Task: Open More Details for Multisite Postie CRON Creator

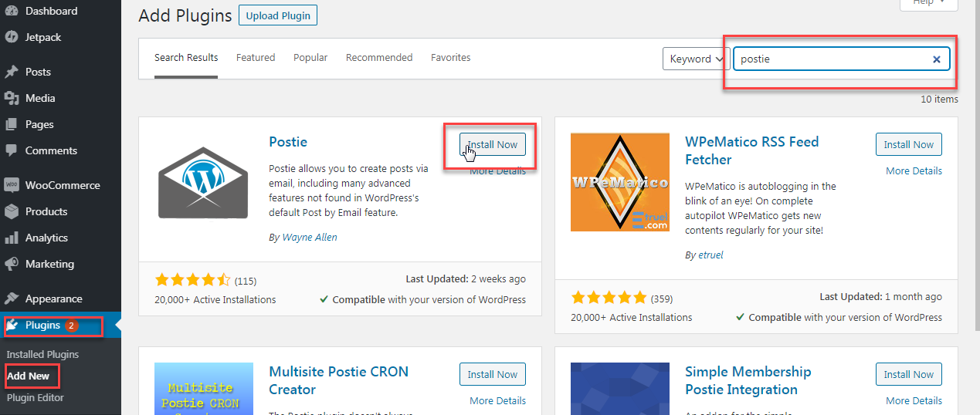Action: tap(498, 401)
